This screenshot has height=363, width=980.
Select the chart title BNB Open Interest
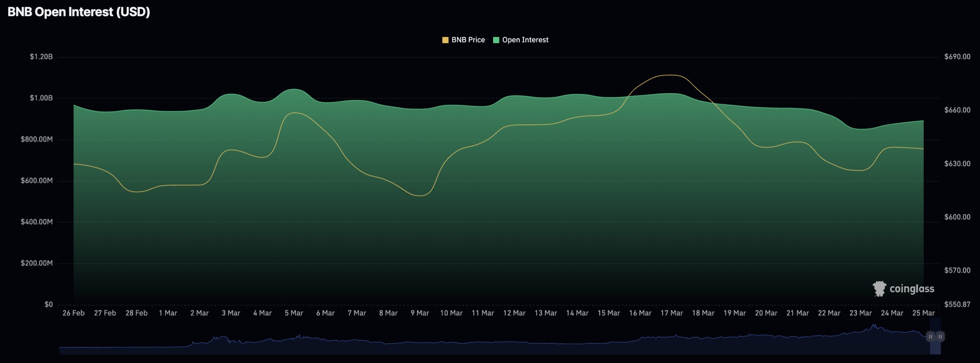click(77, 11)
